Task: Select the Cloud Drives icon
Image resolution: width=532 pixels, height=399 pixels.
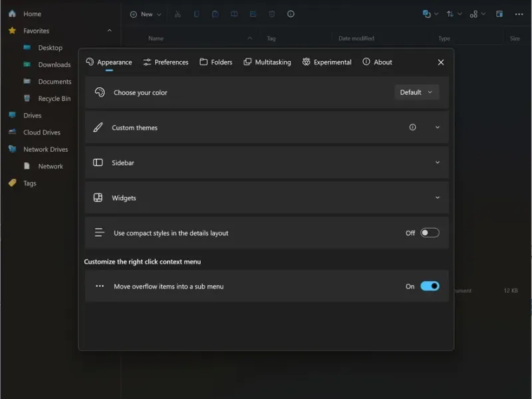Action: click(x=12, y=132)
